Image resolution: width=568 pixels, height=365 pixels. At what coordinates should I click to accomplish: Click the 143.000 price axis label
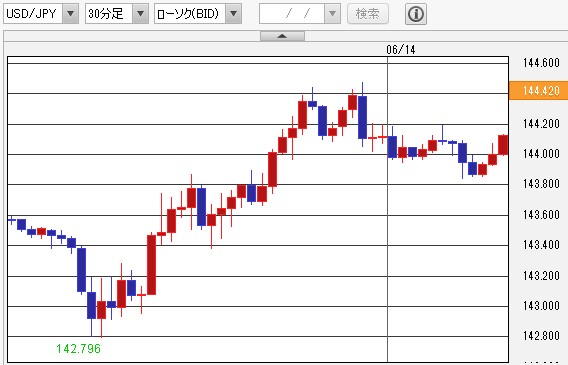click(x=541, y=306)
